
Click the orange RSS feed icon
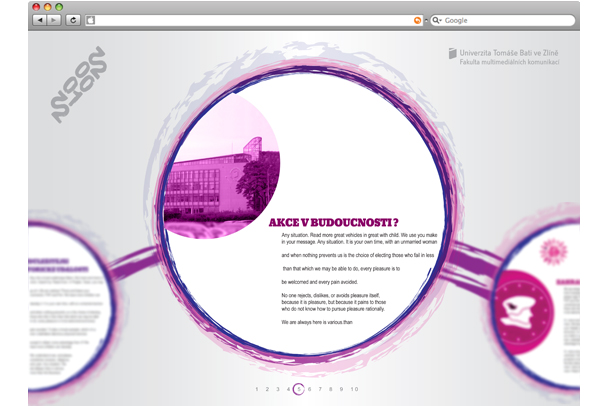click(x=417, y=20)
